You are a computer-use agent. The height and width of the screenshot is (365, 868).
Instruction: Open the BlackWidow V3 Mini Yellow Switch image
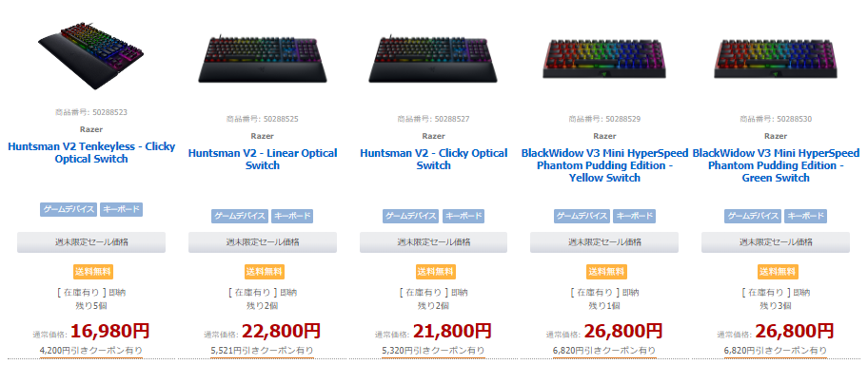604,58
